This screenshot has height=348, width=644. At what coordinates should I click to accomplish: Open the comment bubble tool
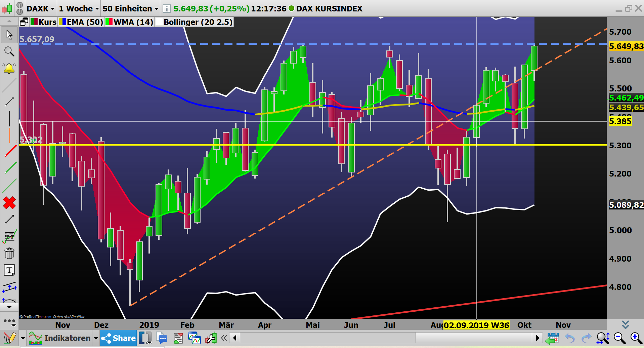pyautogui.click(x=162, y=338)
